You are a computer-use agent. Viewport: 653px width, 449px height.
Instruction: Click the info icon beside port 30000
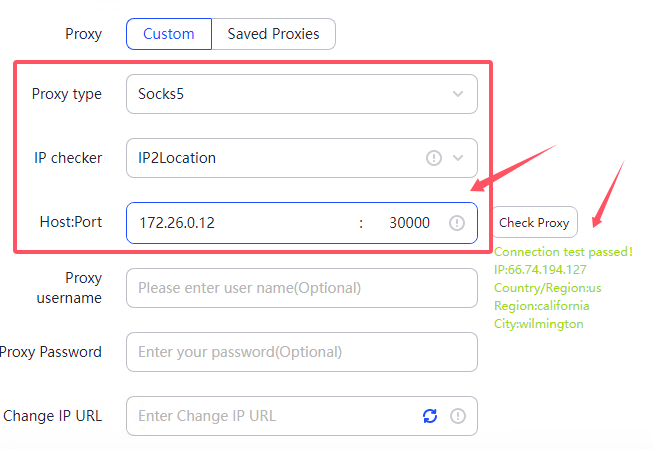click(x=457, y=223)
